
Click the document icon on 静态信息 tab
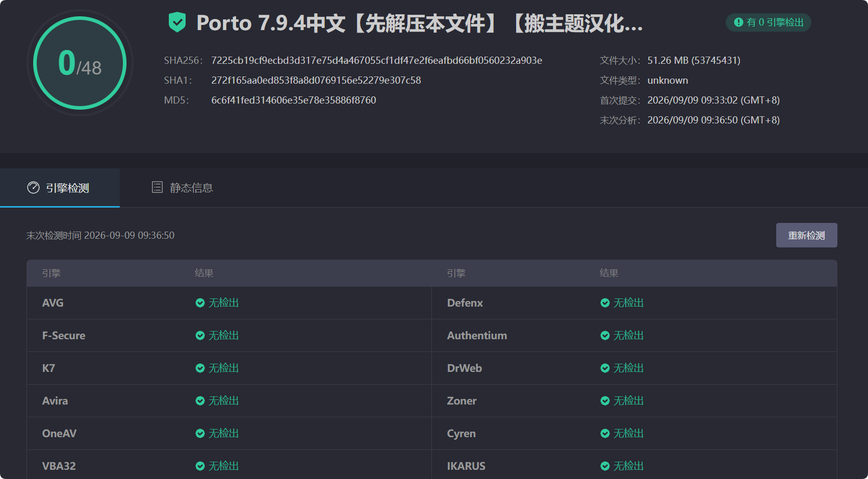[157, 187]
